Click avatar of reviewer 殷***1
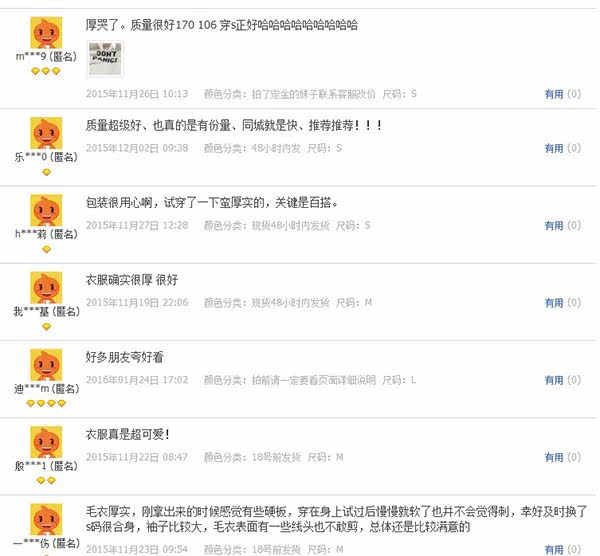The width and height of the screenshot is (600, 556). click(x=46, y=442)
